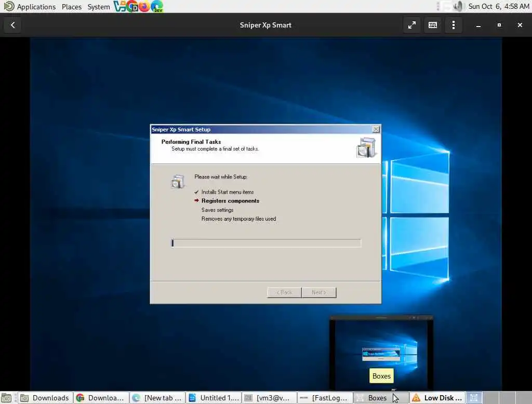This screenshot has height=404, width=532.
Task: Launch VS Code from top panel
Action: point(119,6)
